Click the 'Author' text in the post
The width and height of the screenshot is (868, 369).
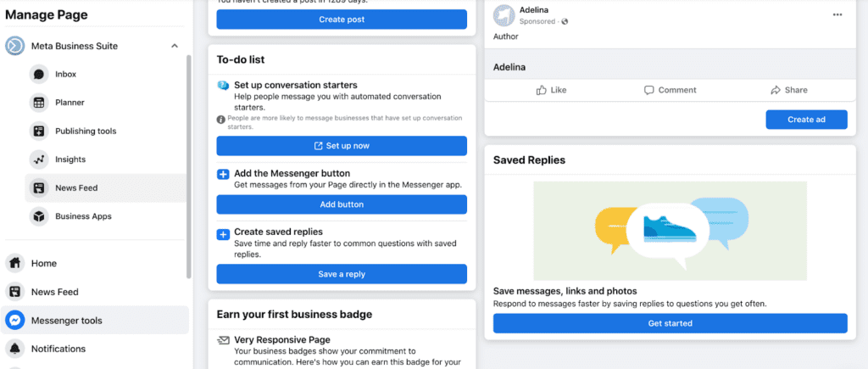tap(506, 36)
